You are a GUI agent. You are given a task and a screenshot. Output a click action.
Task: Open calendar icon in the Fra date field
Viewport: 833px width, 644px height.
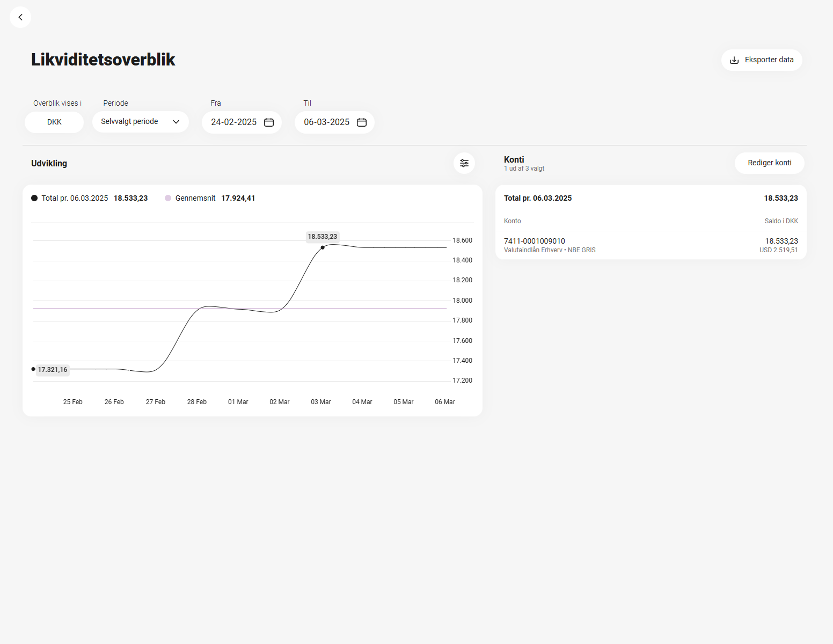click(269, 122)
